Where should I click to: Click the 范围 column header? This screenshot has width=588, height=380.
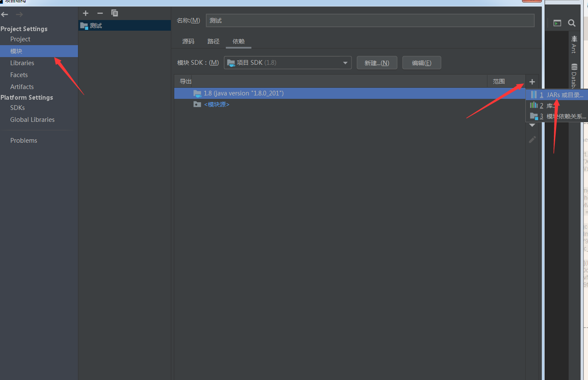point(499,81)
